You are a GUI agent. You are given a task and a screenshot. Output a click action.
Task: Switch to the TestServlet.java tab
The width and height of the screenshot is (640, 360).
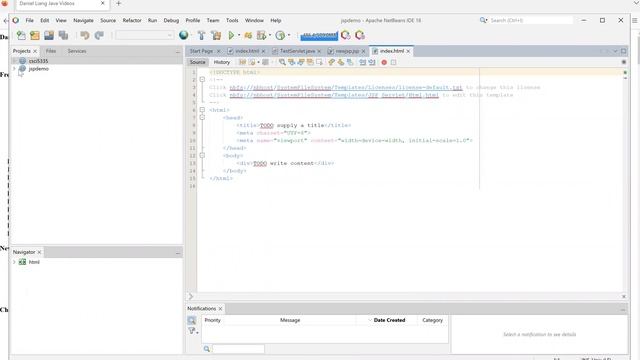coord(297,51)
